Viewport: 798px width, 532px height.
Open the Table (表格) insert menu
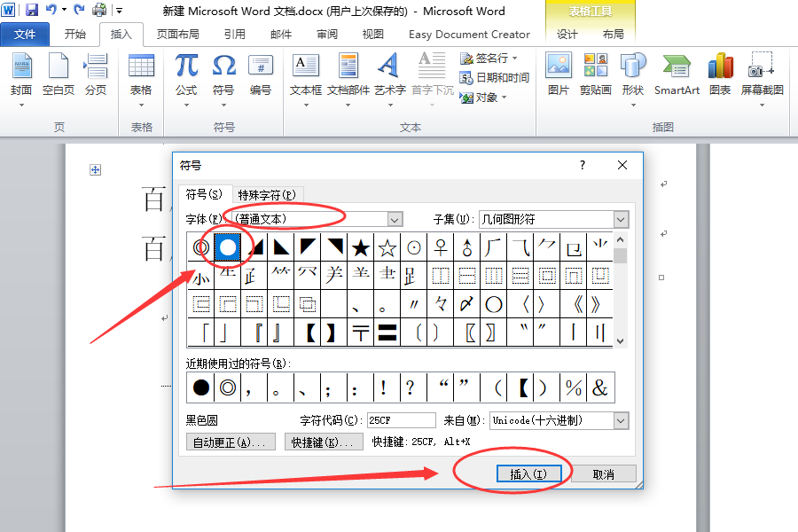(141, 79)
